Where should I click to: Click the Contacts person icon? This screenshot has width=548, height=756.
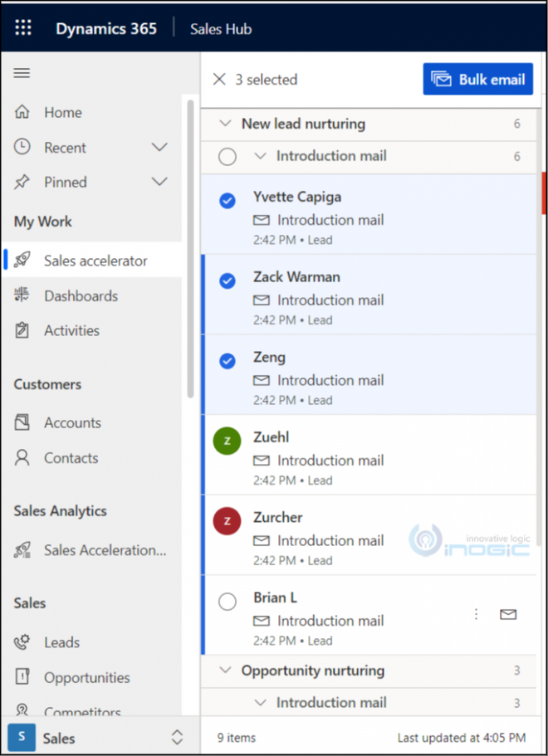22,457
